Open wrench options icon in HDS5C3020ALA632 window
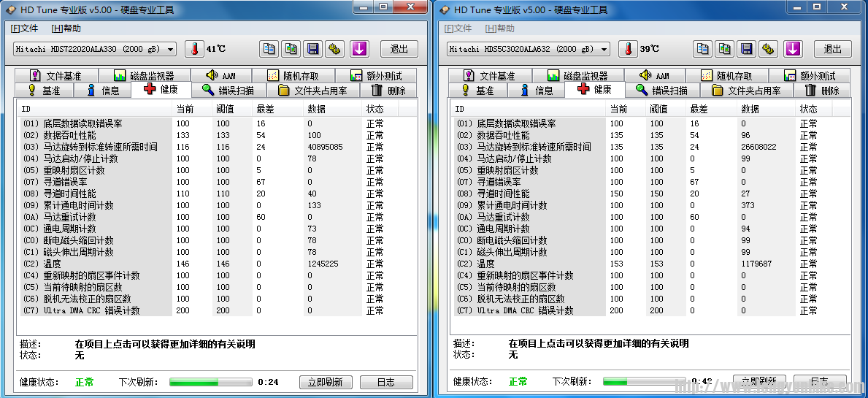This screenshot has width=868, height=398. pos(769,49)
